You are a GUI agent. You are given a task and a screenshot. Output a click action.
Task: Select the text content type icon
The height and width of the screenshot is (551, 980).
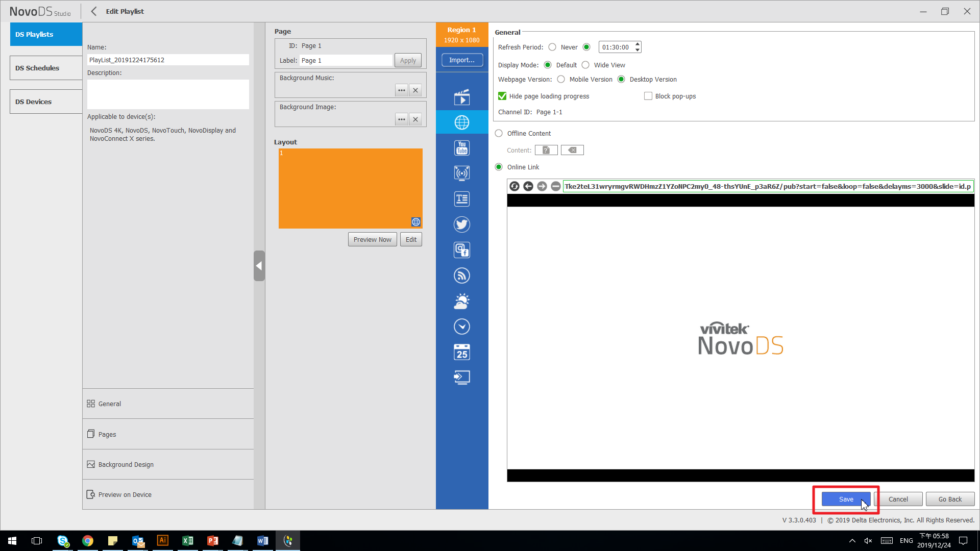click(462, 199)
